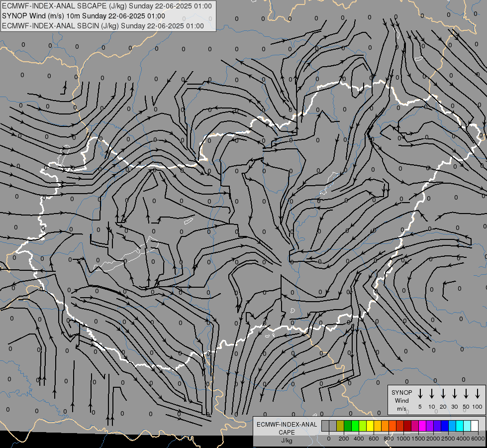Image resolution: width=487 pixels, height=448 pixels.
Task: Click the SYNOP Wind 10m title line
Action: pos(83,16)
